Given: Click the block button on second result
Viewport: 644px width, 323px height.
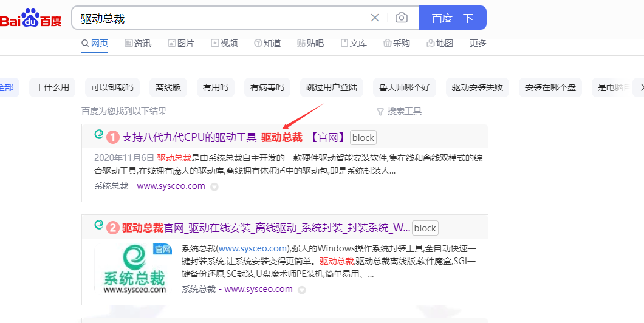Looking at the screenshot, I should coord(425,228).
